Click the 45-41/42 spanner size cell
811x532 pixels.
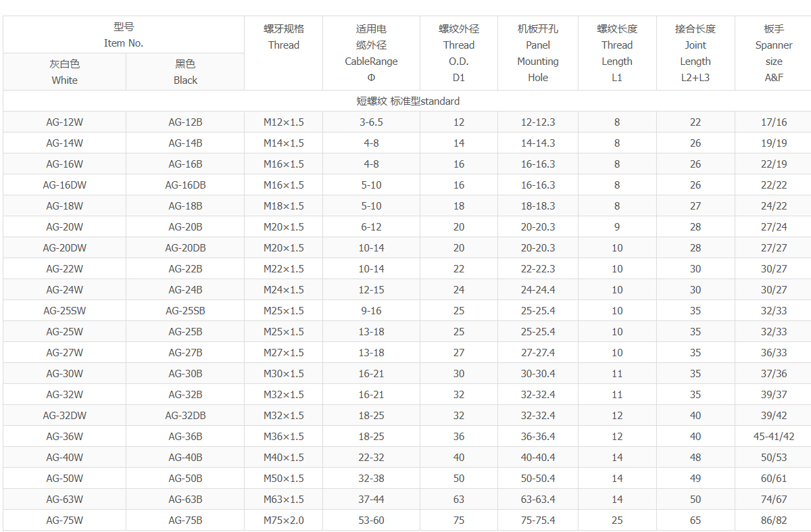click(773, 437)
